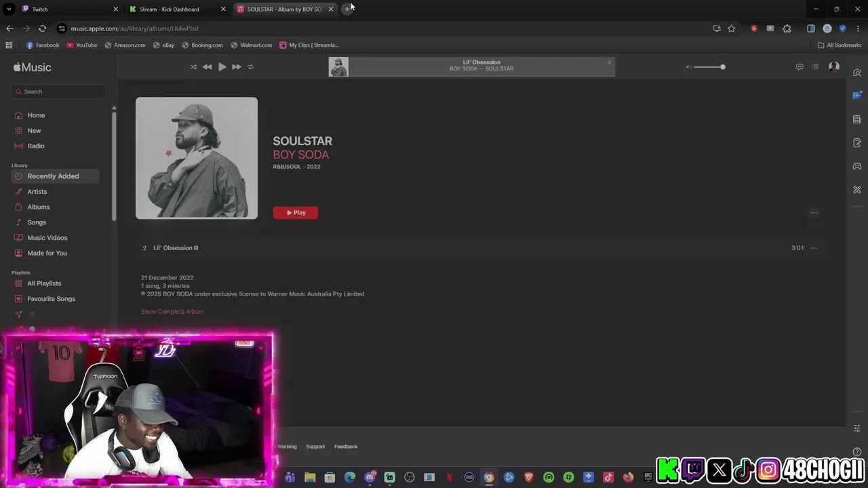Screen dimensions: 868x488
Task: Go back in the browser
Action: [x=9, y=28]
